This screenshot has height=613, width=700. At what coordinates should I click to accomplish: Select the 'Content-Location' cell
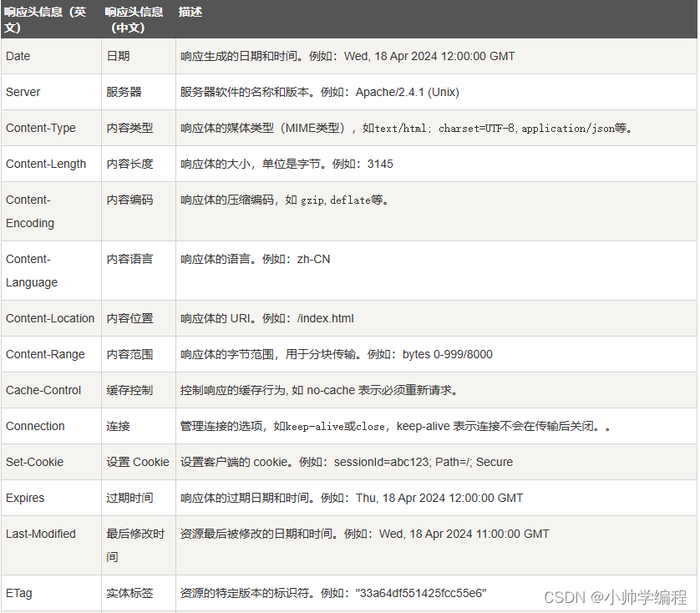[x=50, y=318]
